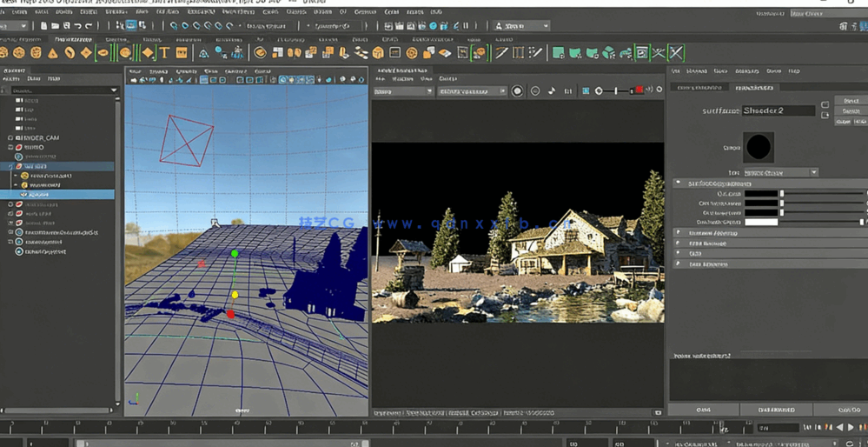The height and width of the screenshot is (447, 868).
Task: Click the green translate handle in the viewport
Action: [x=235, y=254]
